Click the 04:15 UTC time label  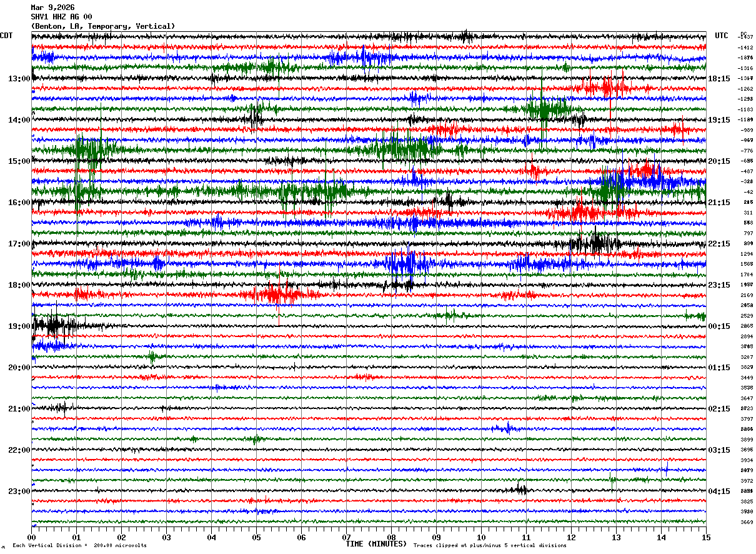(719, 491)
